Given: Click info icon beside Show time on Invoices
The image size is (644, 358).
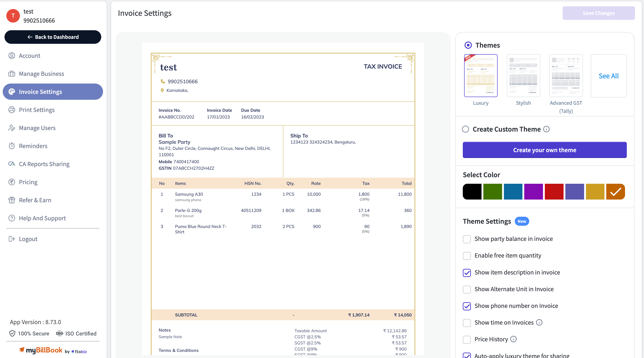Looking at the screenshot, I should coord(539,322).
